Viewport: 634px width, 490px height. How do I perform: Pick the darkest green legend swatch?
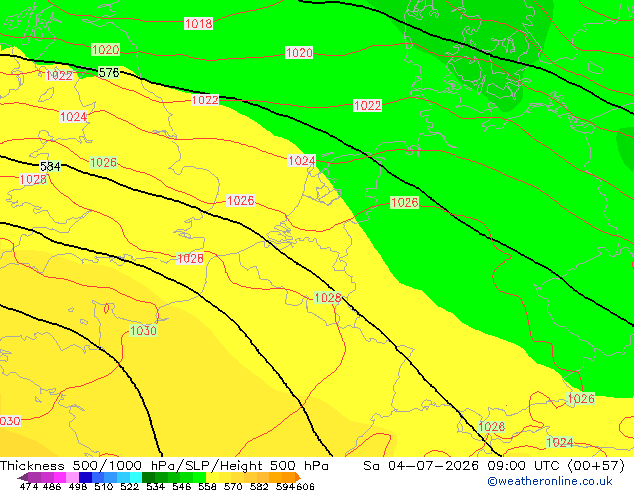(148, 477)
